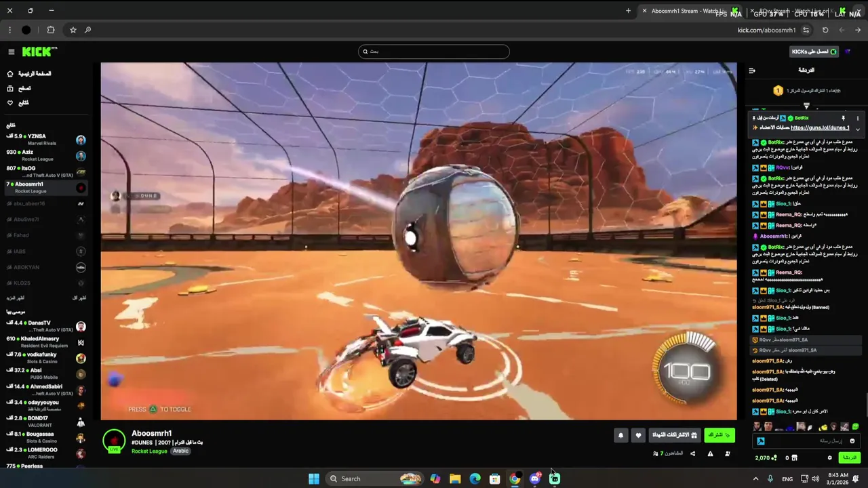Click the browser bookmark star icon

click(x=73, y=30)
